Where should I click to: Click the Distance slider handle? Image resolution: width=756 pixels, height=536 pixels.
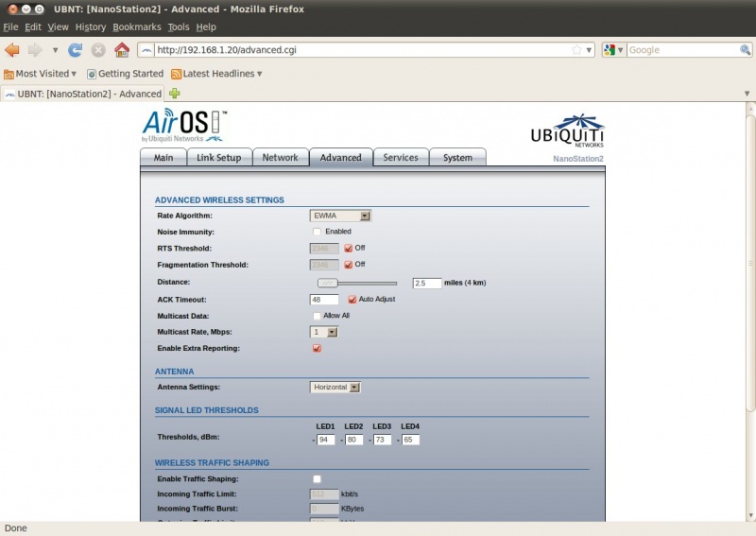(327, 283)
